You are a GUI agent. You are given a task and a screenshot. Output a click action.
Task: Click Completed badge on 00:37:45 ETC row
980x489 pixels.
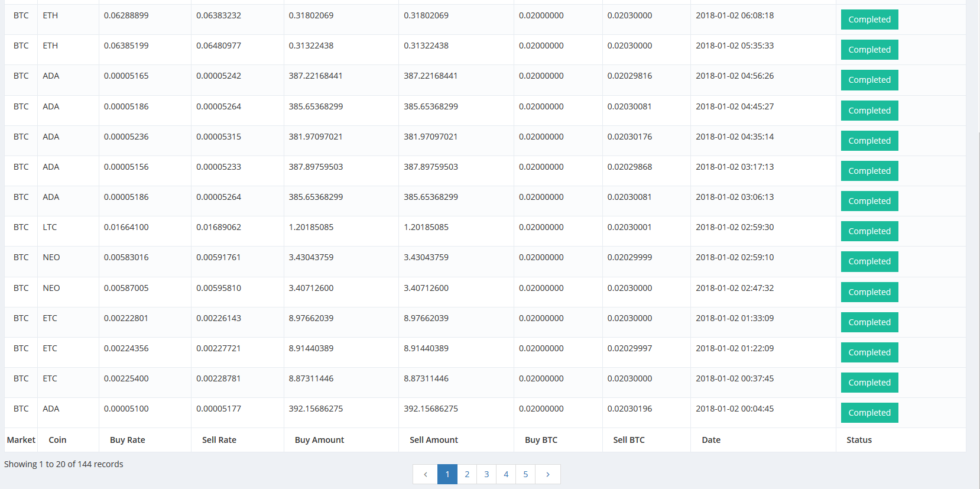[x=869, y=383]
